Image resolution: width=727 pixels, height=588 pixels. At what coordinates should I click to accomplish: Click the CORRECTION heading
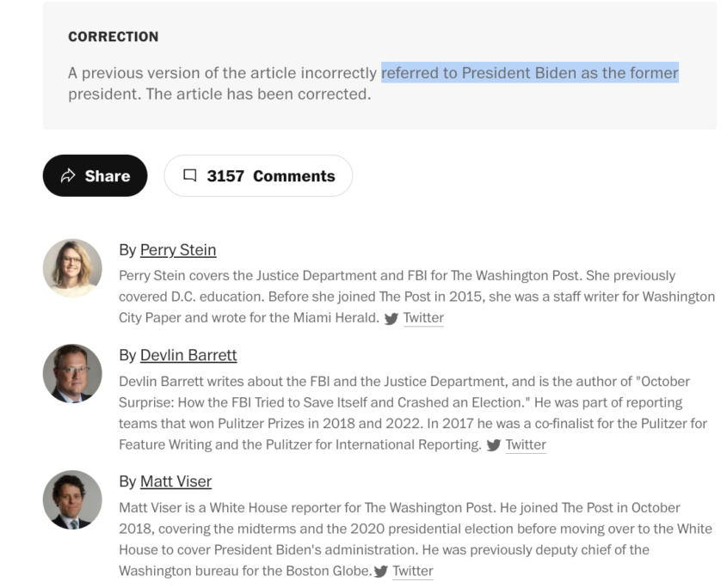[113, 37]
